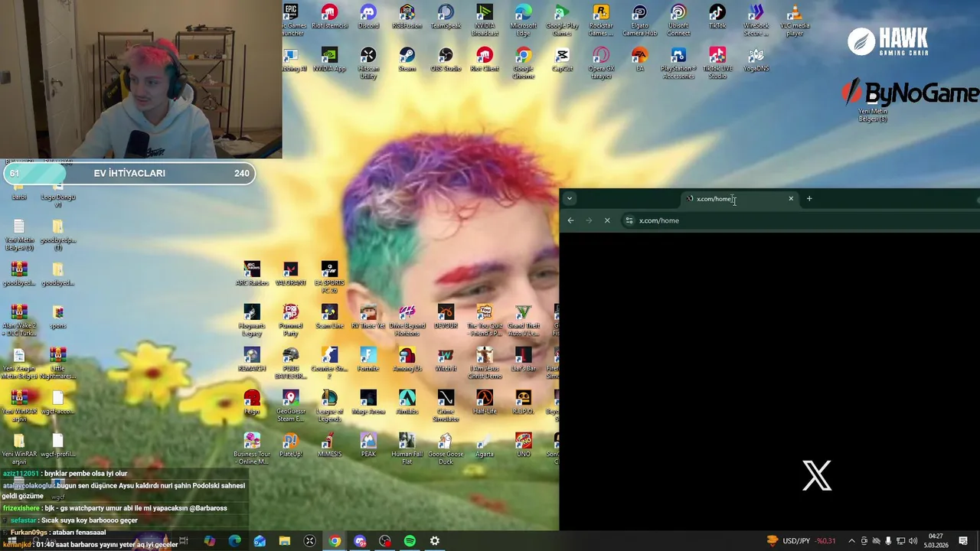This screenshot has height=551, width=980.
Task: Launch Fortnite desktop shortcut
Action: pos(368,360)
